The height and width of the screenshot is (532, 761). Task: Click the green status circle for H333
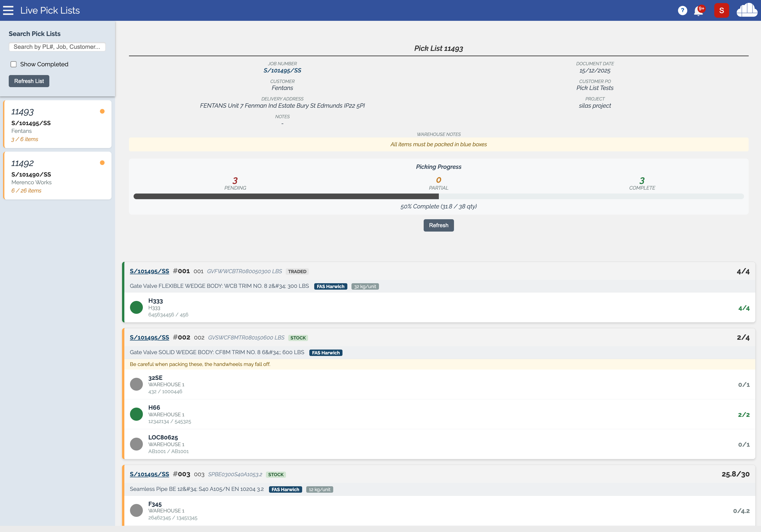pyautogui.click(x=136, y=307)
